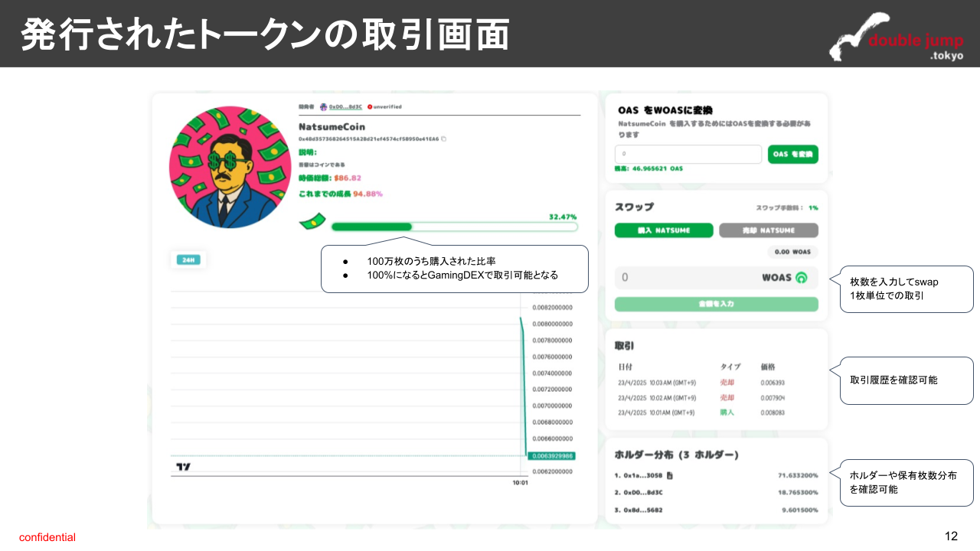The width and height of the screenshot is (980, 551).
Task: Click the green banknote progress icon
Action: tap(312, 223)
